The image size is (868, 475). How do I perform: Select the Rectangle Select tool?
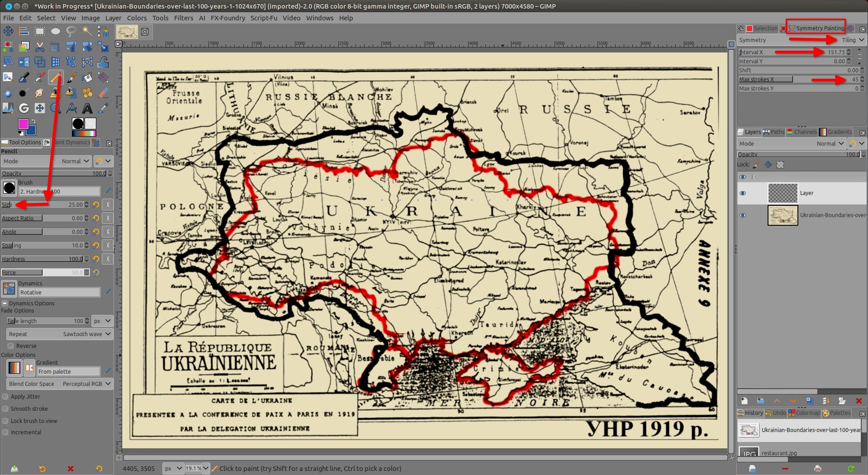coord(40,31)
